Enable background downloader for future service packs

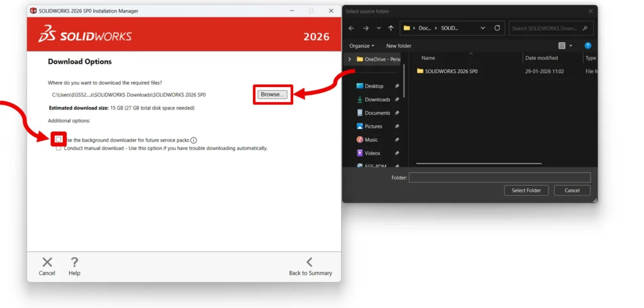tap(58, 139)
